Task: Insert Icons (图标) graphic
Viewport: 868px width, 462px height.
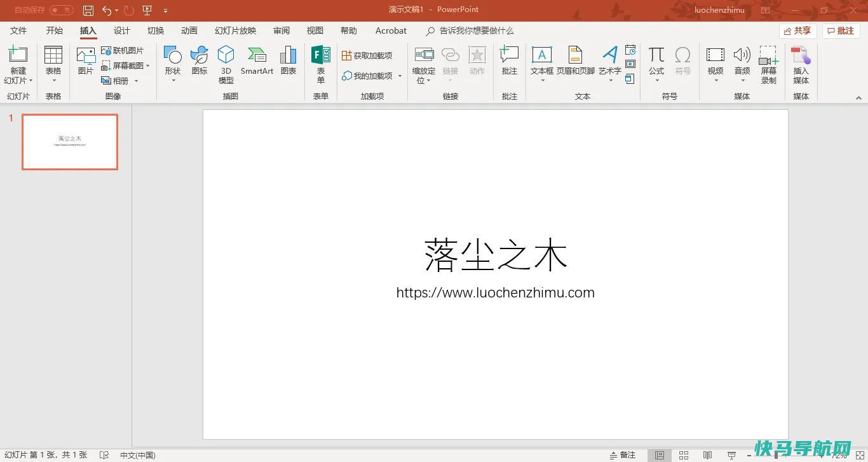Action: pyautogui.click(x=200, y=62)
